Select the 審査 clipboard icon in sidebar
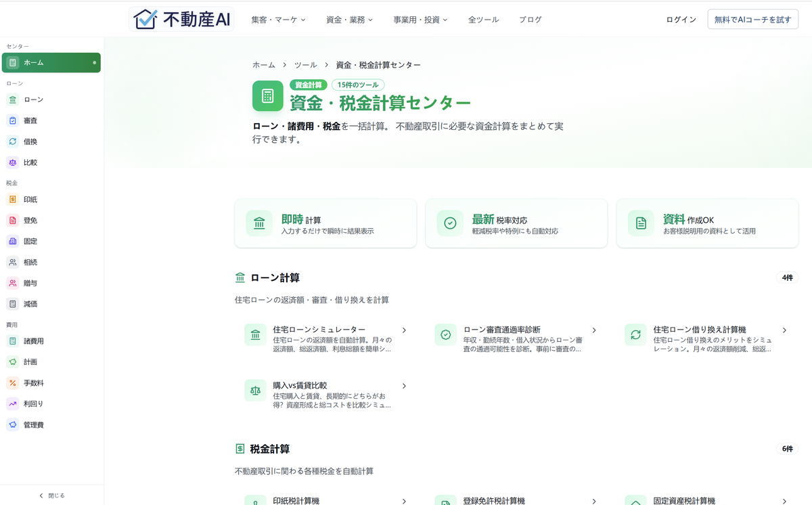 13,120
